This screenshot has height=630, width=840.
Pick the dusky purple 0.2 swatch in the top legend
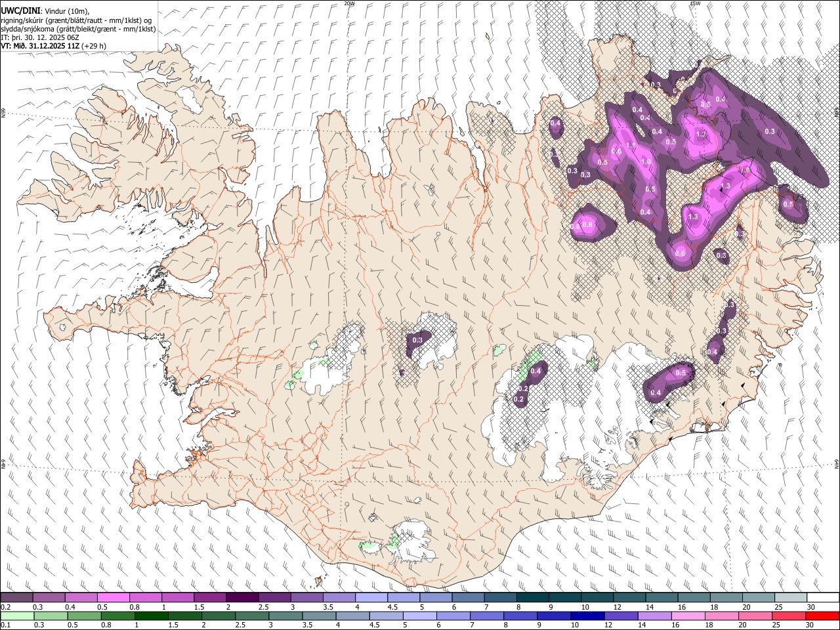(x=16, y=597)
